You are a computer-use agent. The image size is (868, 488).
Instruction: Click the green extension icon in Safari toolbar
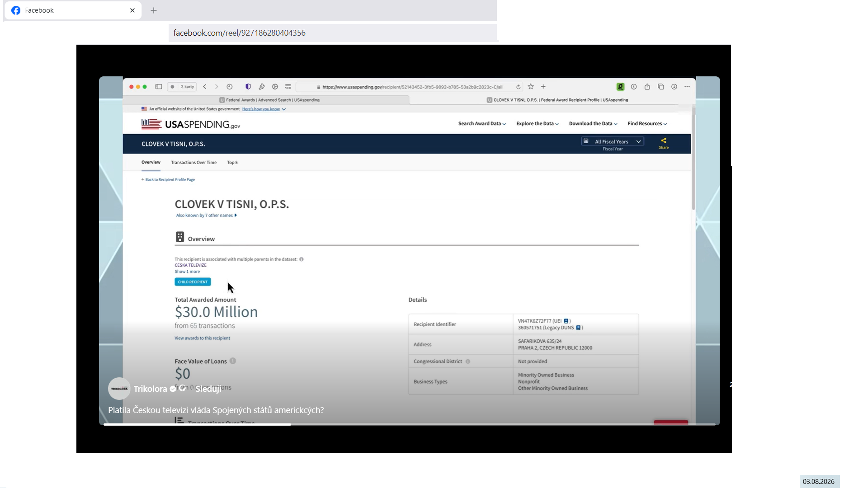(x=621, y=87)
